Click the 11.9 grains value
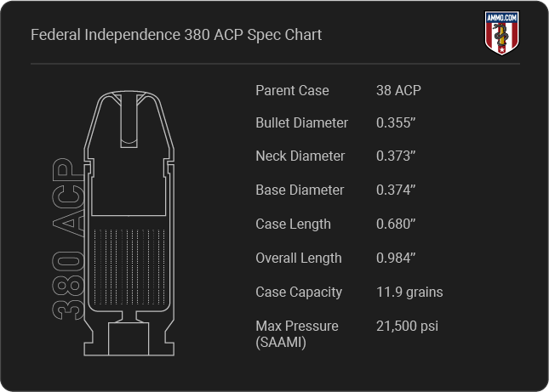Screen dimensions: 549x392 pyautogui.click(x=409, y=292)
